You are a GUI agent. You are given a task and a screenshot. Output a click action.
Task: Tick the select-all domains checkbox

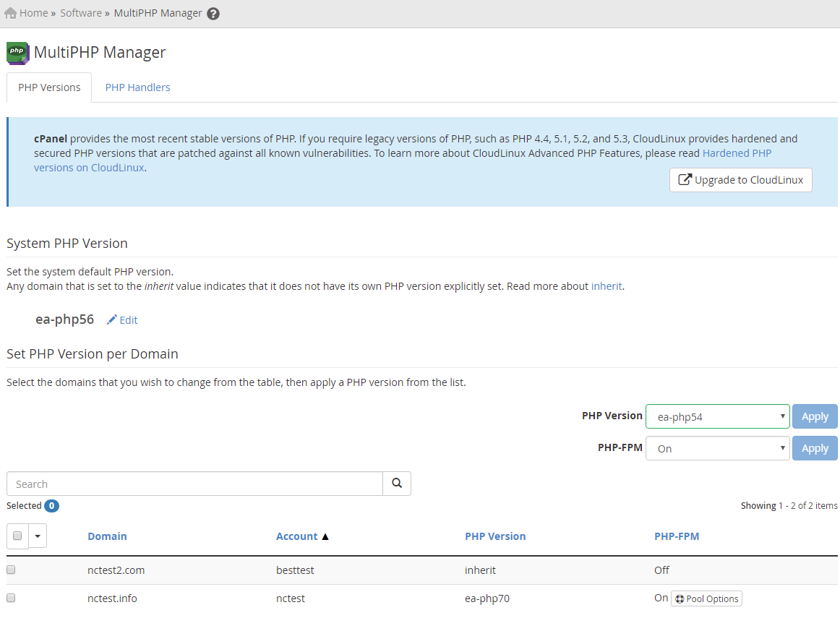click(17, 536)
